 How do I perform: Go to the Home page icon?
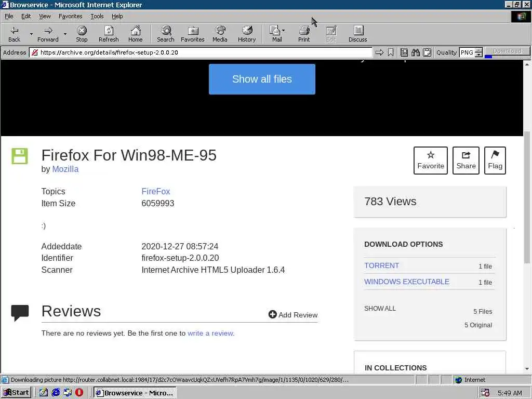(x=136, y=34)
